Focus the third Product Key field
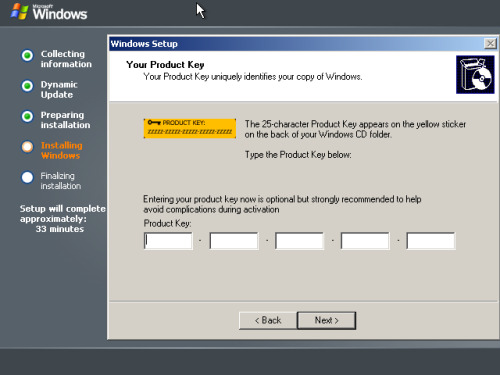The image size is (500, 375). (300, 241)
